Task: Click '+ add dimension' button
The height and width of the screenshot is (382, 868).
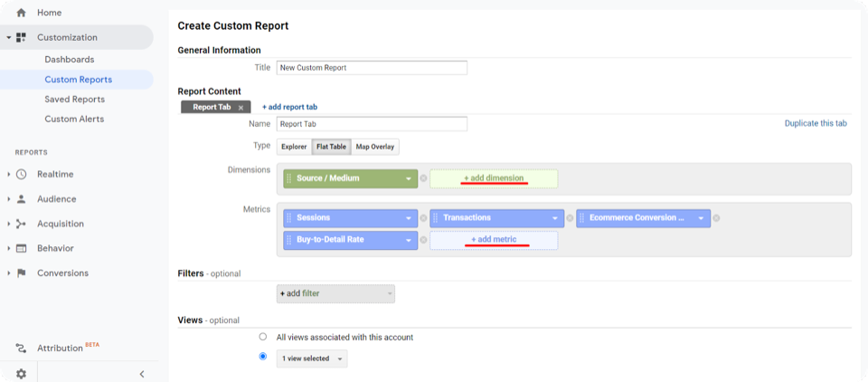Action: point(494,178)
